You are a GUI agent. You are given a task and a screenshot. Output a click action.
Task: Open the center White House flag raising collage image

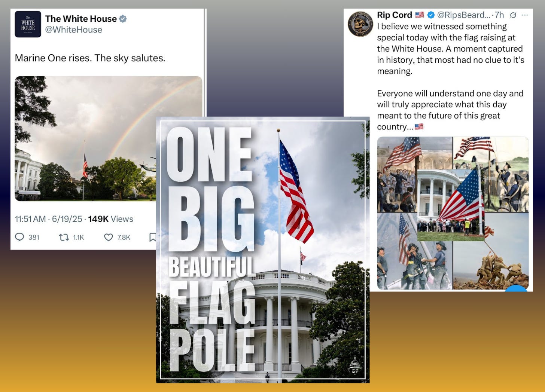pos(451,205)
